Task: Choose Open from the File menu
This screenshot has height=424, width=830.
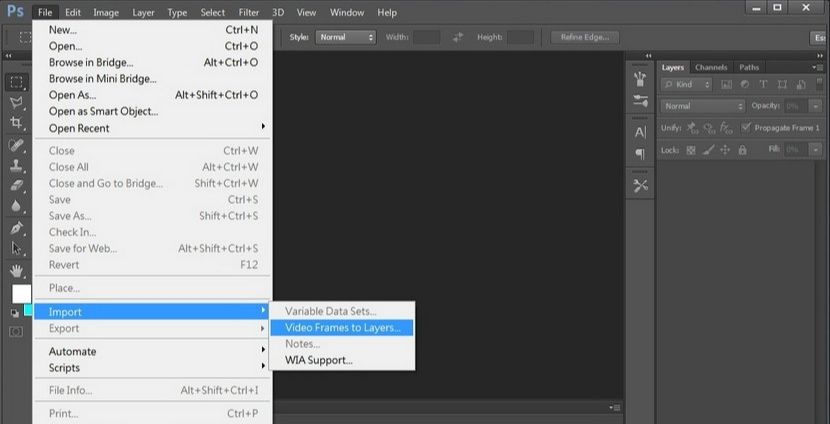Action: click(x=152, y=47)
